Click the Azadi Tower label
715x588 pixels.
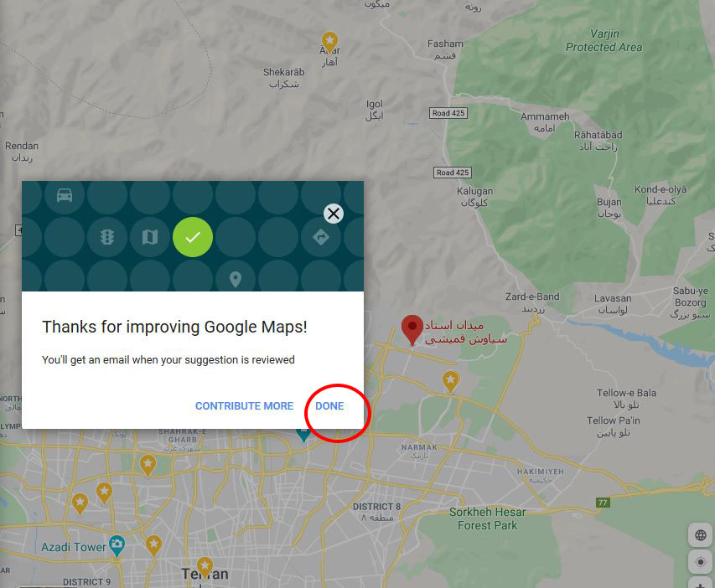point(74,547)
